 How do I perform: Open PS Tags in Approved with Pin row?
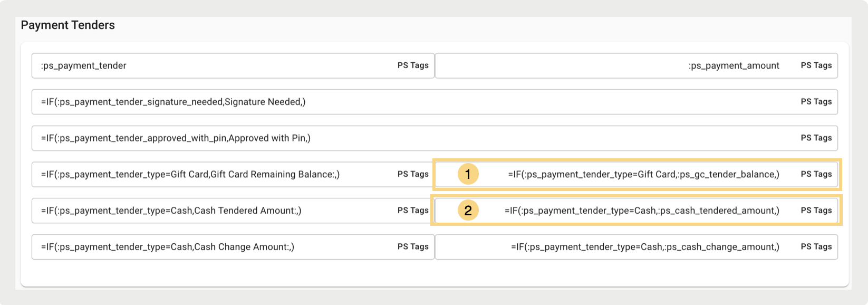point(816,138)
